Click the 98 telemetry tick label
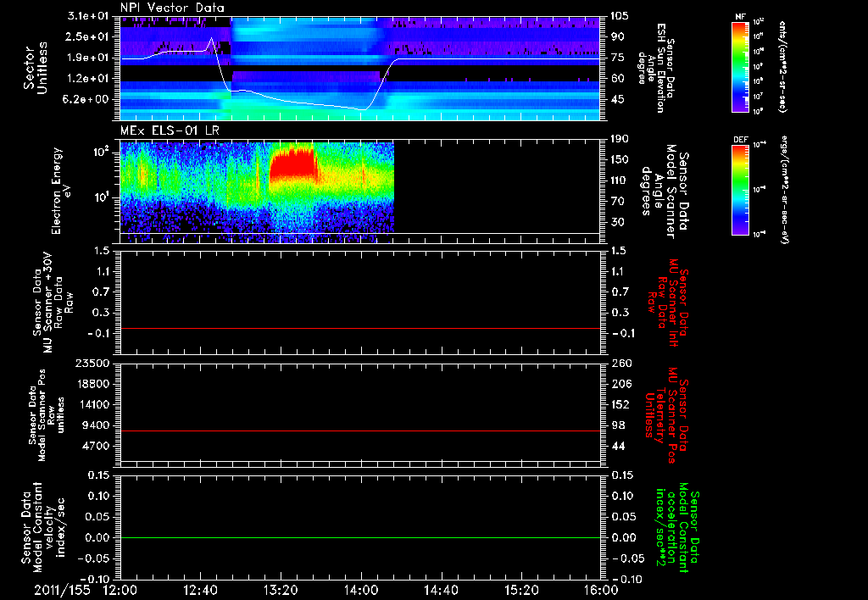 coord(618,425)
